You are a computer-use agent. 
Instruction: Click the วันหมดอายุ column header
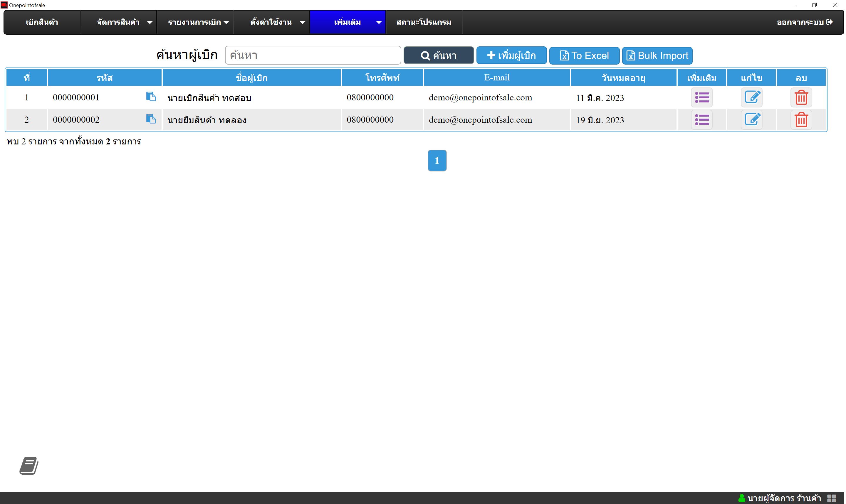click(623, 78)
